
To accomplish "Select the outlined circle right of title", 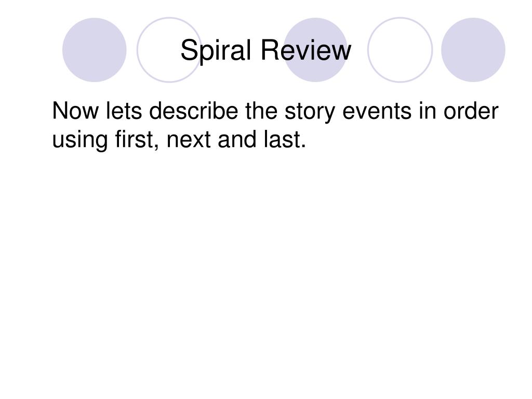I will click(x=400, y=50).
